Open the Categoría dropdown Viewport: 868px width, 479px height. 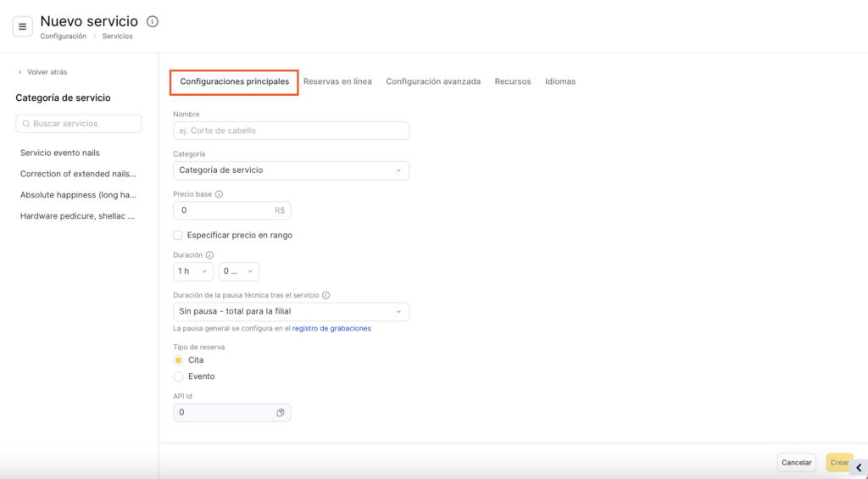click(x=291, y=170)
